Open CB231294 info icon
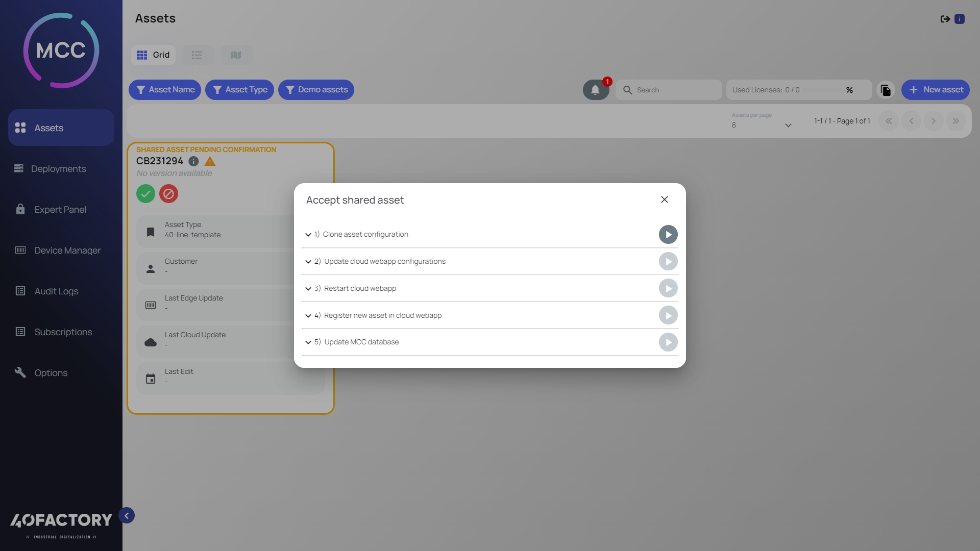 point(193,161)
